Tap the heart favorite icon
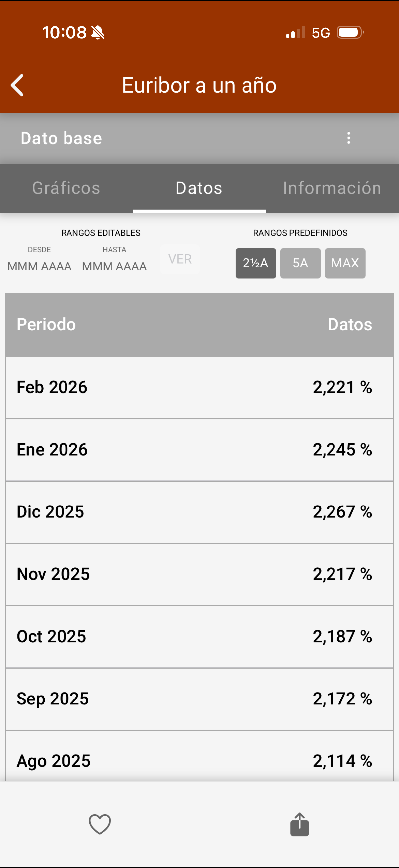The height and width of the screenshot is (868, 399). point(100,824)
